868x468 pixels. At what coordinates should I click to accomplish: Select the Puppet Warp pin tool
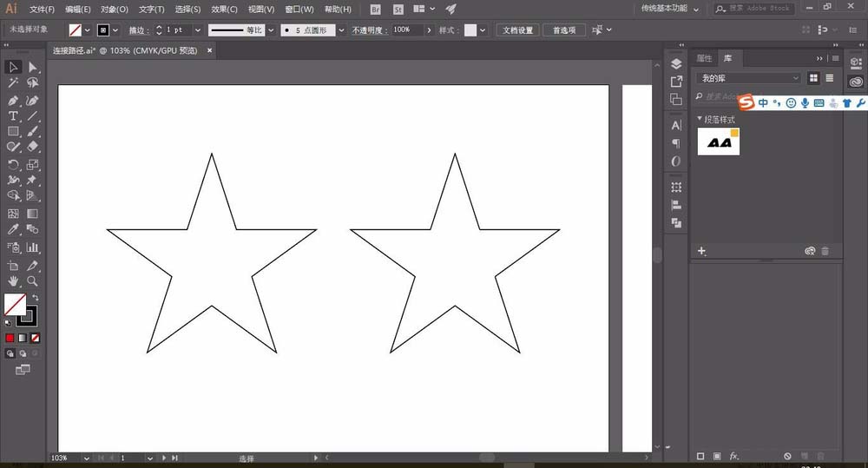point(33,180)
